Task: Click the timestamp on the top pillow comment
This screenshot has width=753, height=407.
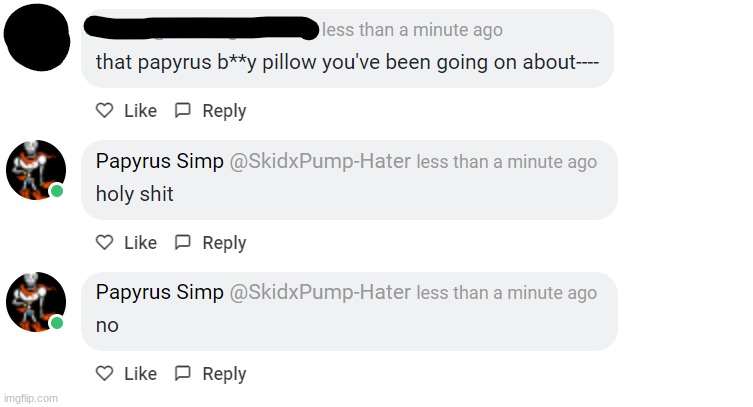Action: 412,31
